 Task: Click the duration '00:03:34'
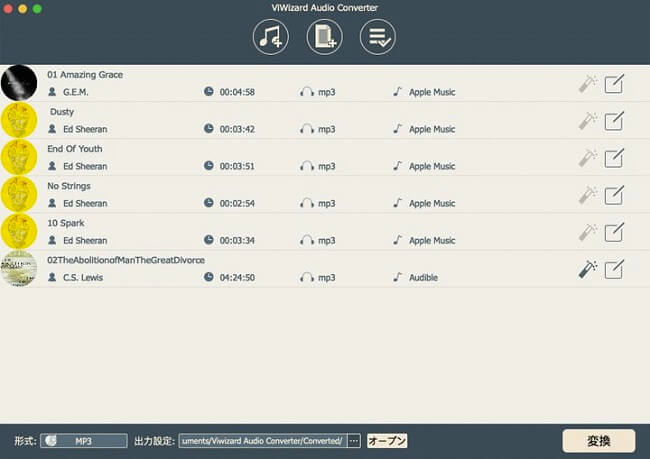[x=237, y=240]
